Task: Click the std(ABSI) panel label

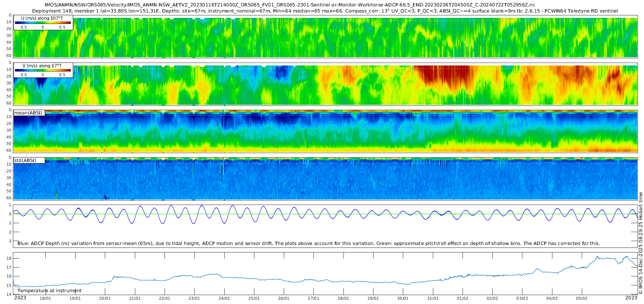Action: coord(25,160)
